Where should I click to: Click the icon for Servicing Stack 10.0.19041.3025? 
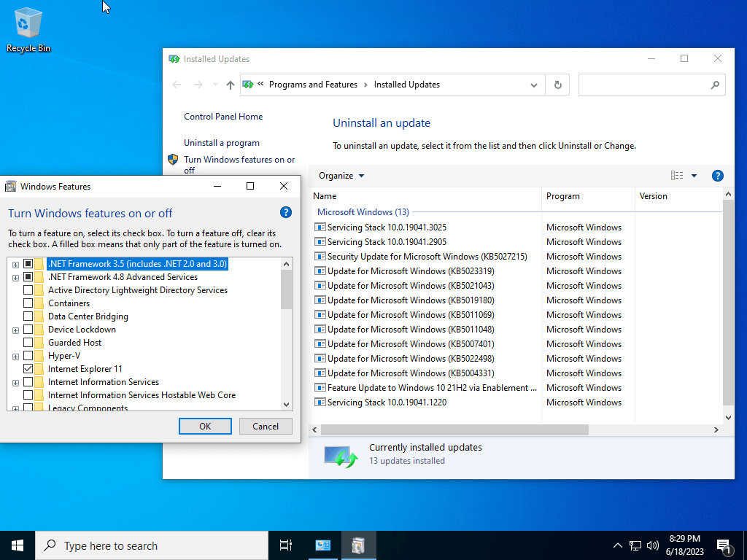(x=320, y=227)
